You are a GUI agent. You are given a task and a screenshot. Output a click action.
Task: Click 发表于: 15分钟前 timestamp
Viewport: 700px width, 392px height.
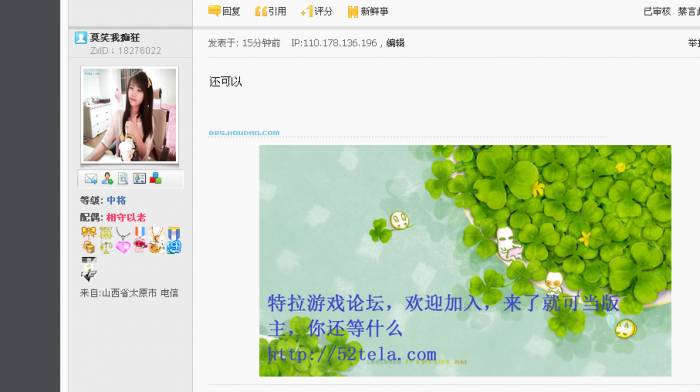coord(244,43)
